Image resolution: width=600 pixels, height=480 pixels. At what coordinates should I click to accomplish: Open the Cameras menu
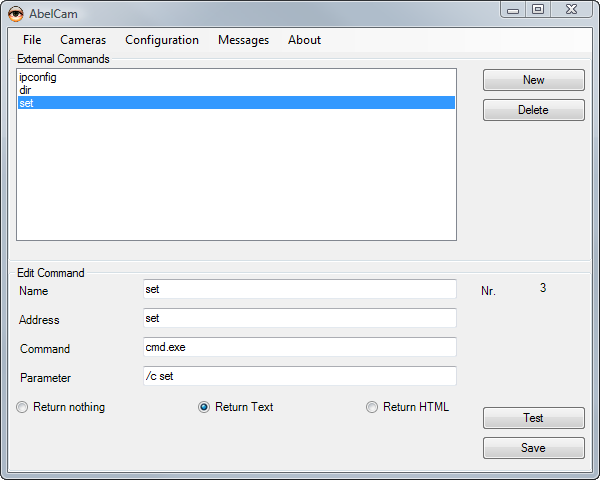pos(83,40)
